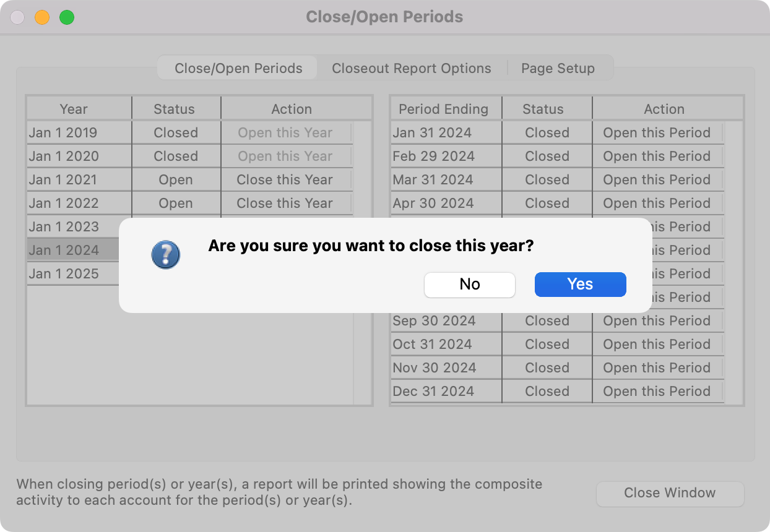Open this Period for Oct 31 2024
The height and width of the screenshot is (532, 770).
tap(657, 345)
